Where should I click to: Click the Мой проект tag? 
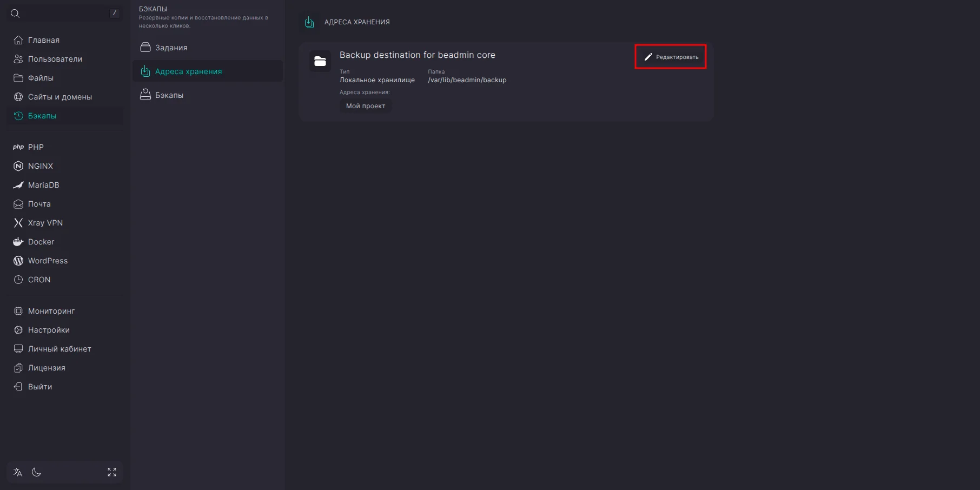[x=366, y=106]
